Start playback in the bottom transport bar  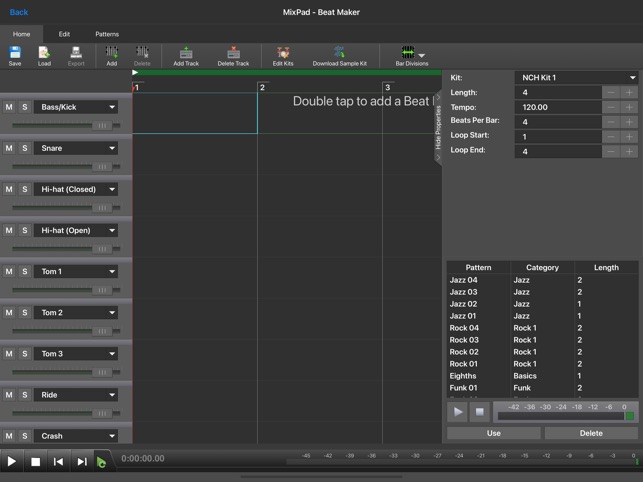[x=12, y=461]
